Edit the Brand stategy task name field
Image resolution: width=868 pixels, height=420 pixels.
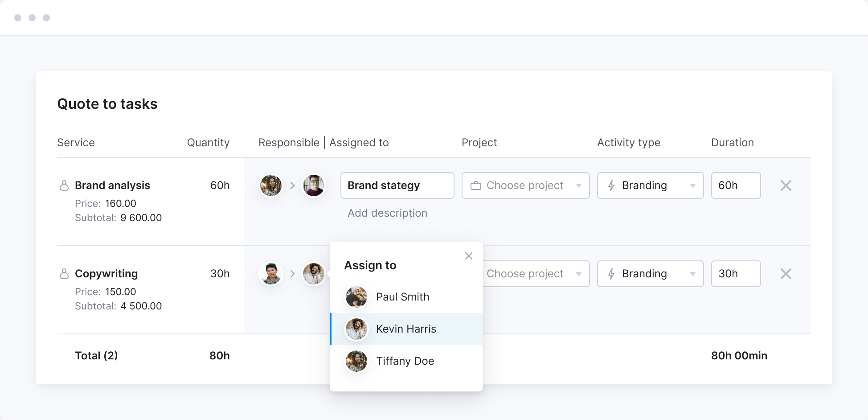[x=397, y=185]
